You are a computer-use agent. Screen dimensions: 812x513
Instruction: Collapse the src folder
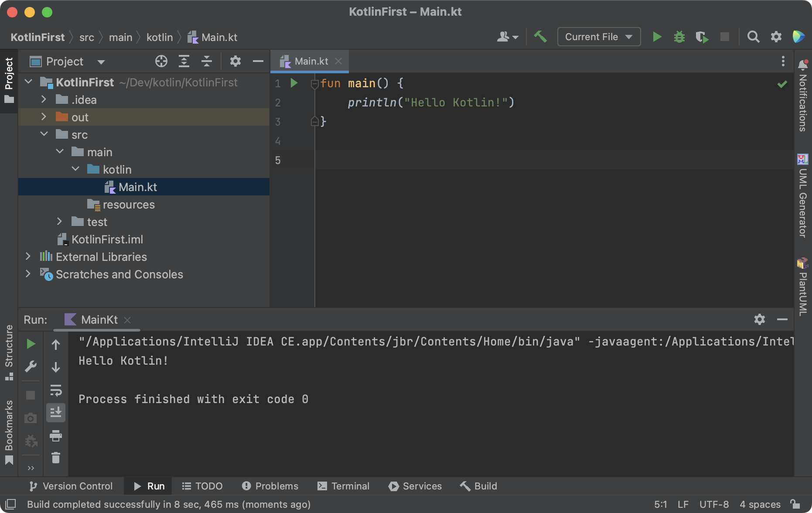44,134
